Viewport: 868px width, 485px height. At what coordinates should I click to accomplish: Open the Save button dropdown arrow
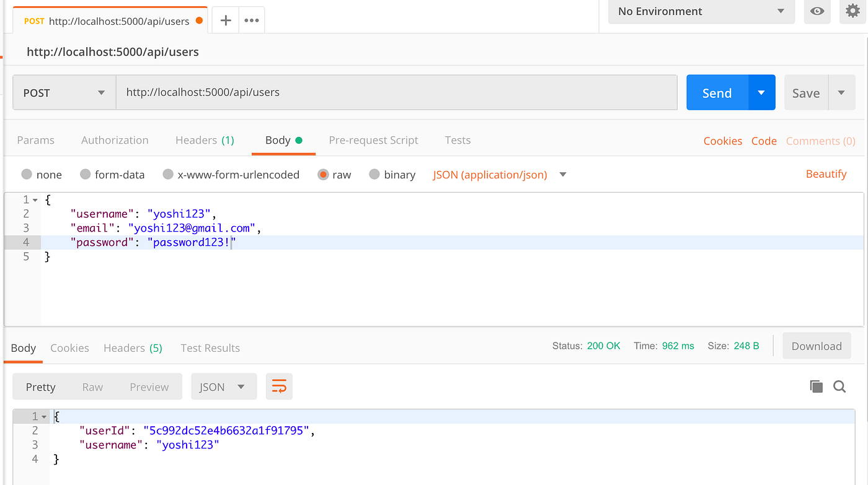(x=840, y=92)
